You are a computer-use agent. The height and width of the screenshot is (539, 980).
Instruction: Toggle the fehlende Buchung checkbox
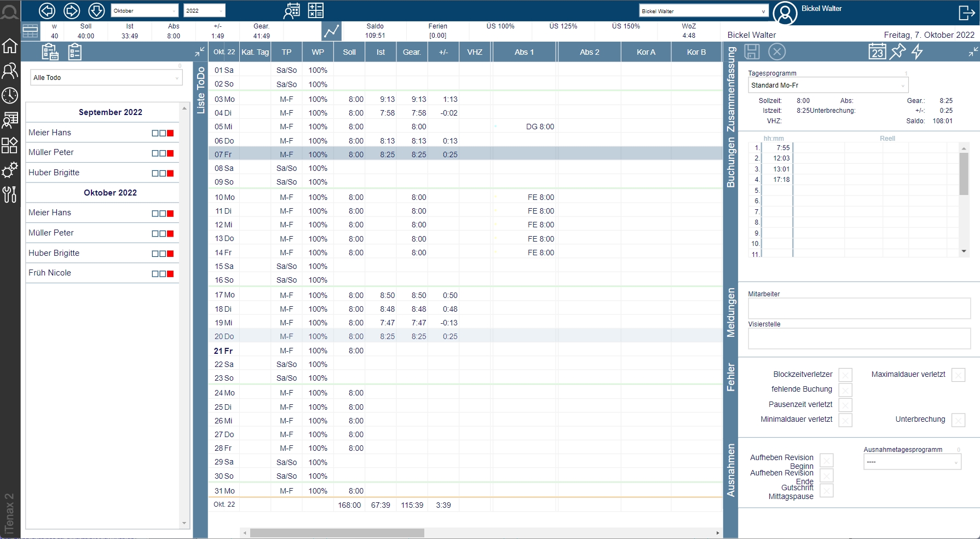coord(845,390)
